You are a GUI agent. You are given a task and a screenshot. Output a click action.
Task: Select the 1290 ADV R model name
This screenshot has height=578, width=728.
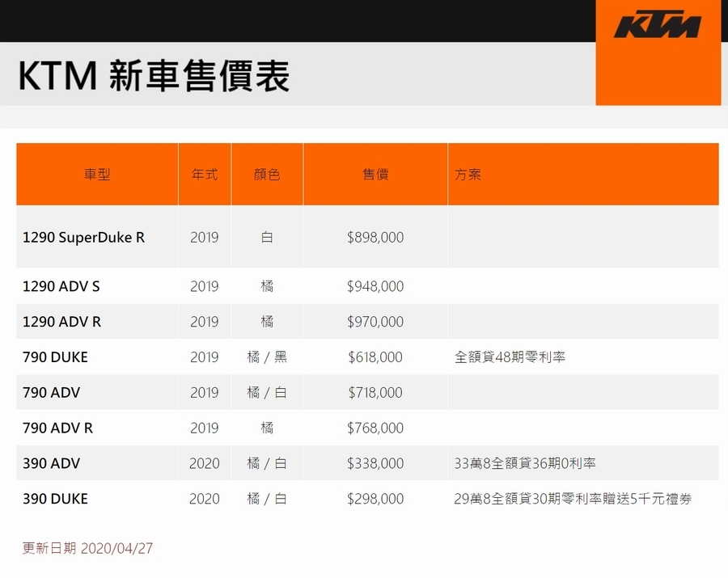click(62, 322)
